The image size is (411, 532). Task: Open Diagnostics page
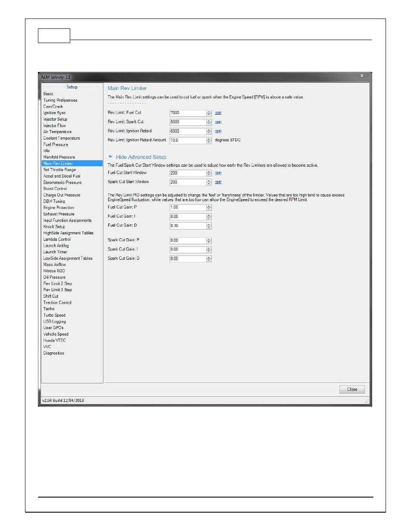click(53, 353)
